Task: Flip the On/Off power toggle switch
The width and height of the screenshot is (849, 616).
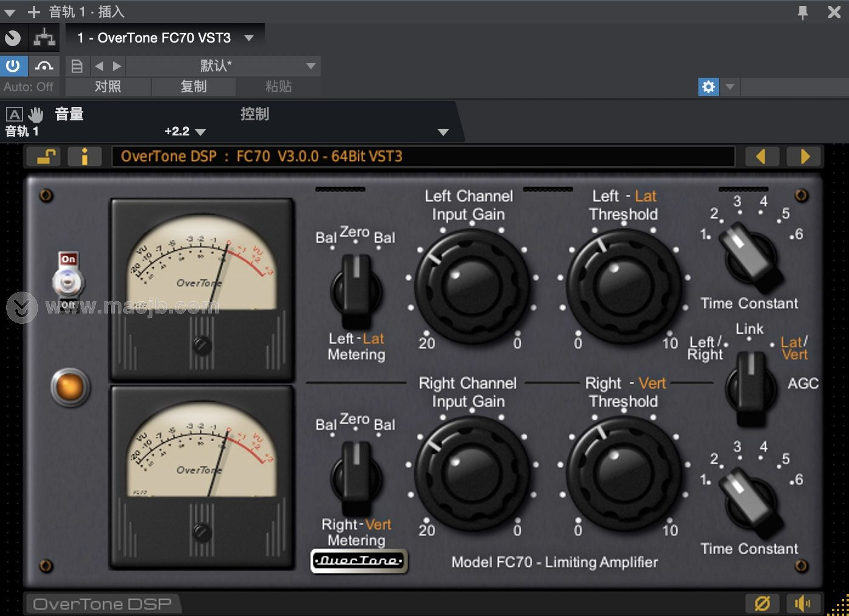Action: click(x=68, y=281)
